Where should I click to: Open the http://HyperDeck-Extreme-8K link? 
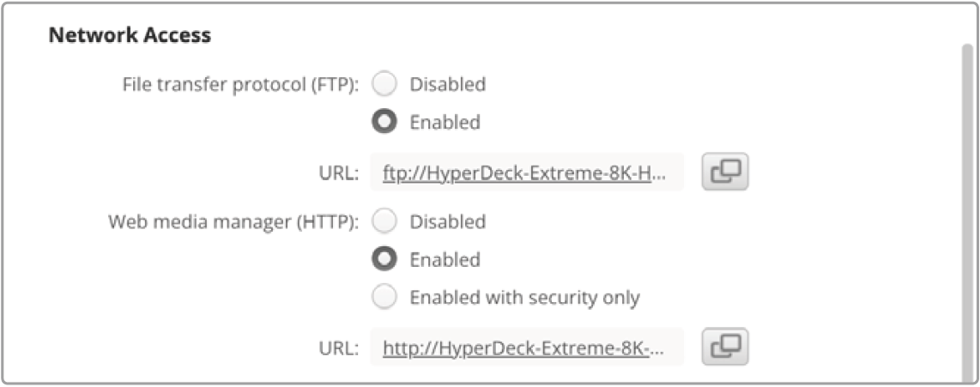(x=523, y=349)
